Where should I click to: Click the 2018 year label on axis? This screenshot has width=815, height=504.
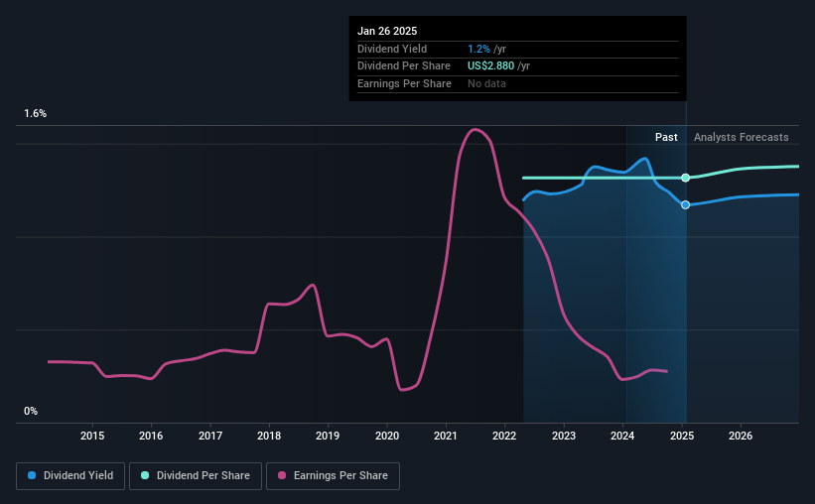point(269,436)
